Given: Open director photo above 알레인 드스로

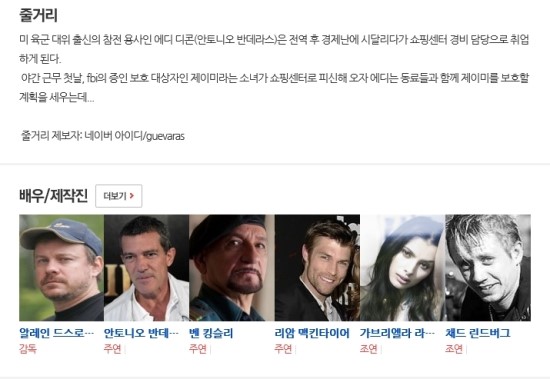Looking at the screenshot, I should pos(61,268).
